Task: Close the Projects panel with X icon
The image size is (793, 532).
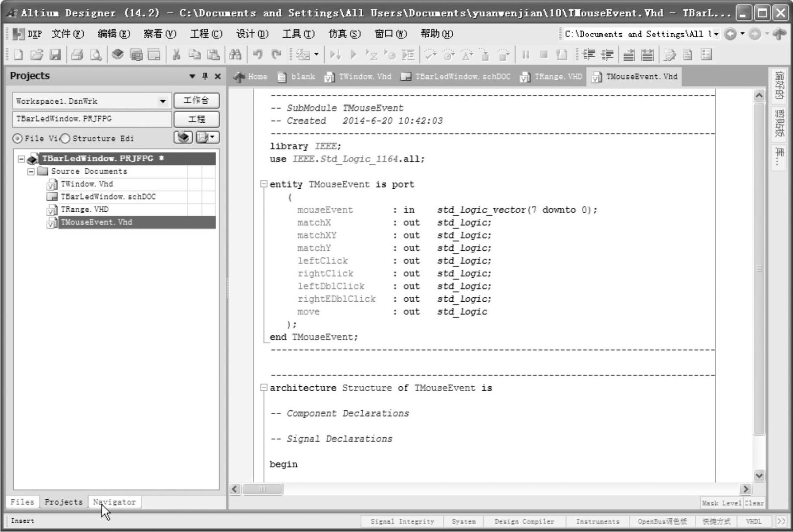Action: (218, 76)
